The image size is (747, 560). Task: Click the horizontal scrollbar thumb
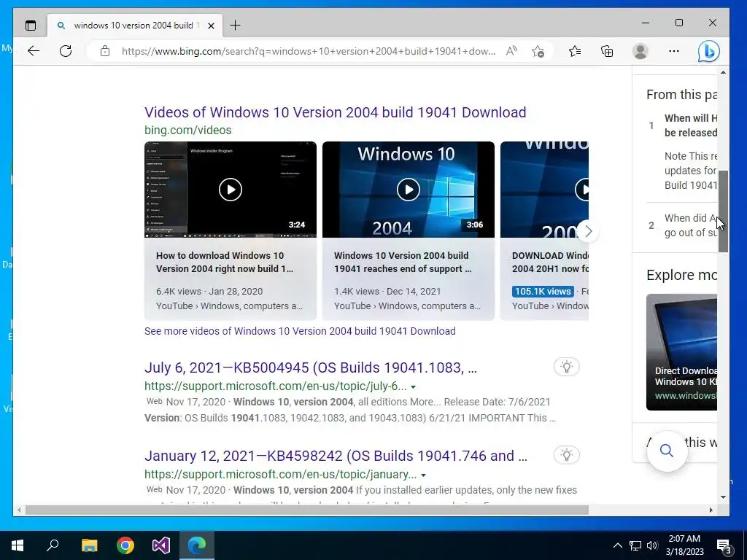point(307,510)
